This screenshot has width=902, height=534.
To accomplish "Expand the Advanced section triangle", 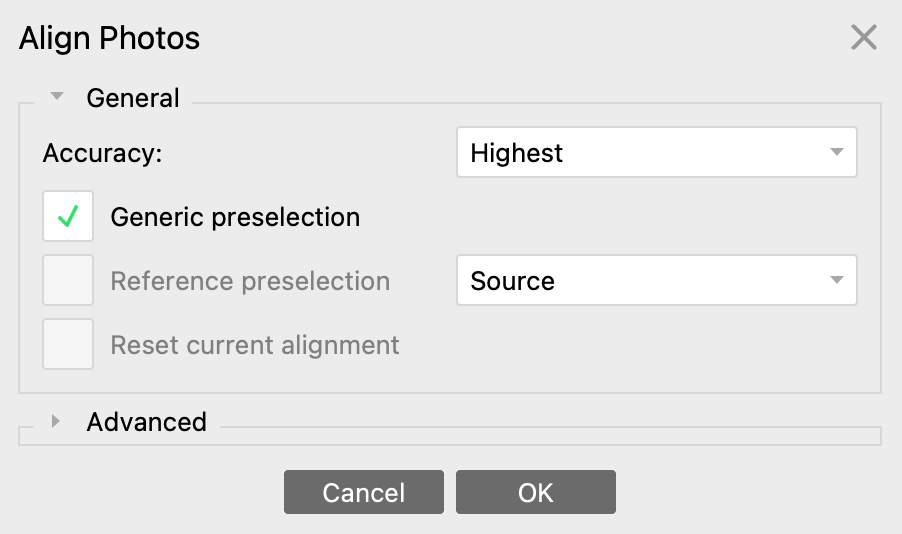I will (x=57, y=421).
